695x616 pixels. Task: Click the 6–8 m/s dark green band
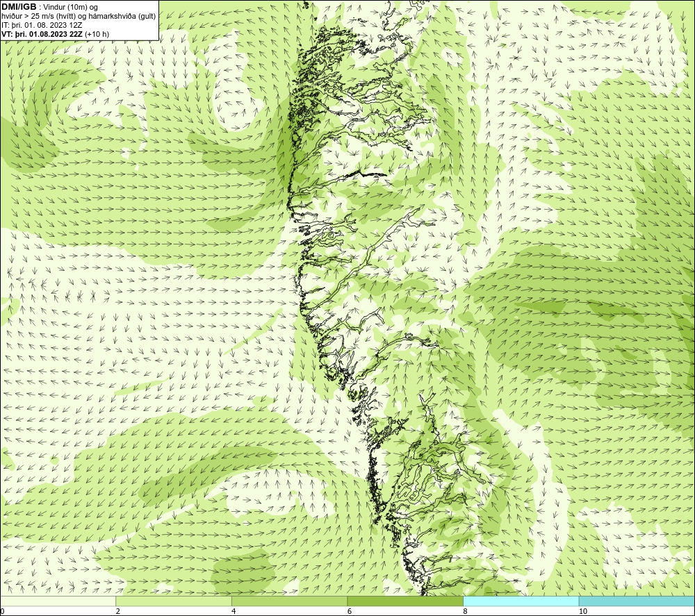pos(405,601)
